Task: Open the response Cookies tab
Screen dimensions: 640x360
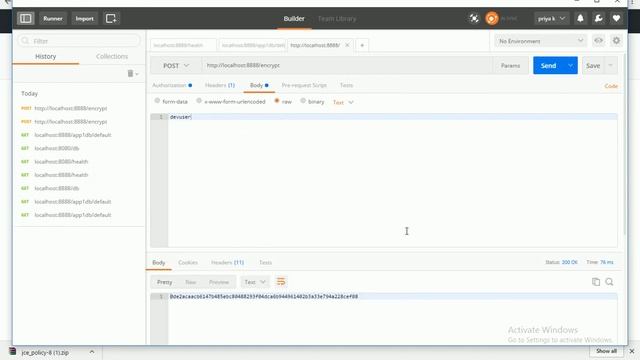Action: (188, 262)
